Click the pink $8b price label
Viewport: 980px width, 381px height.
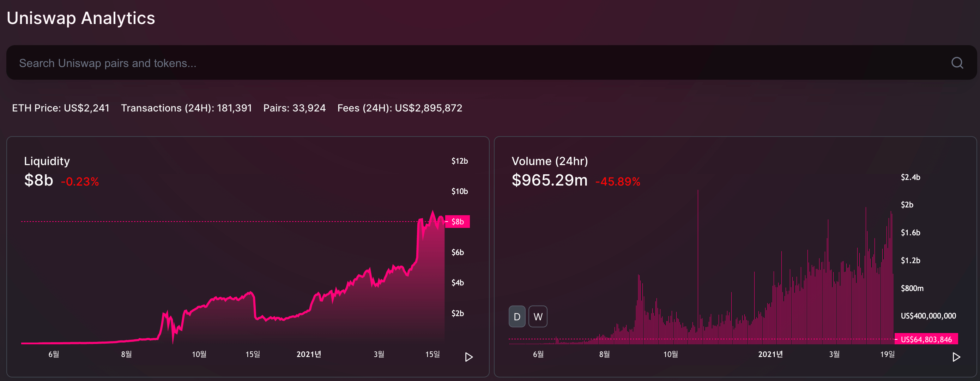click(458, 222)
